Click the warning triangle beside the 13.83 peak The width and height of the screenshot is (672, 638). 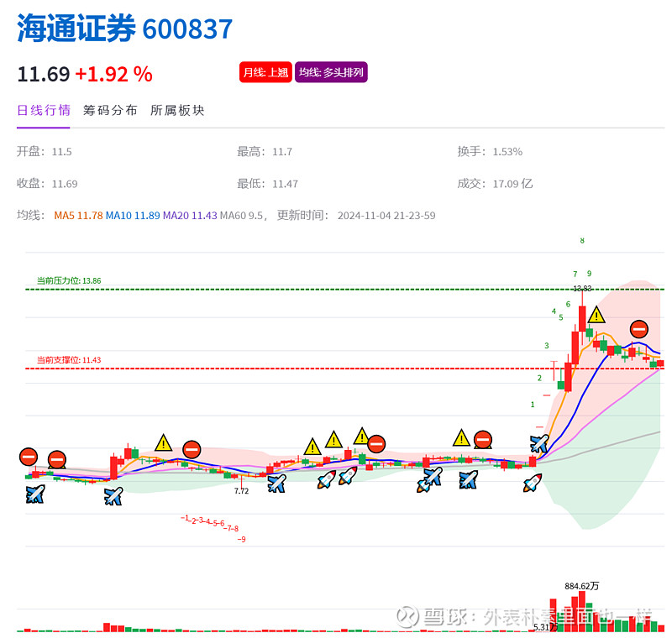(596, 315)
